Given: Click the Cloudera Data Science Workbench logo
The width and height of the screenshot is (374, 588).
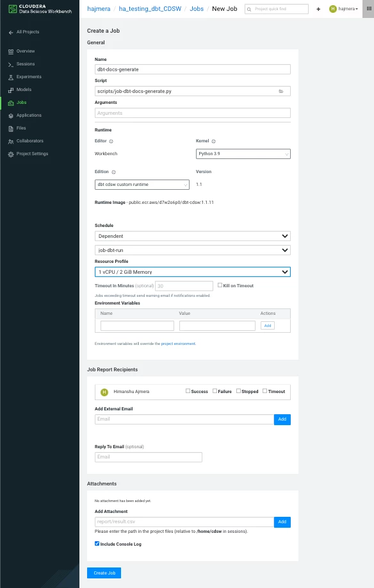Looking at the screenshot, I should [x=40, y=8].
